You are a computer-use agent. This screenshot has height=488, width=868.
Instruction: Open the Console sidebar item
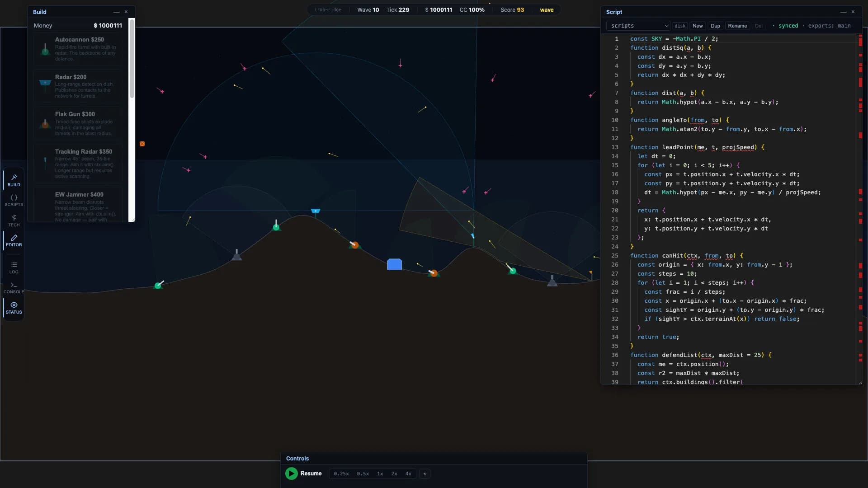point(14,287)
